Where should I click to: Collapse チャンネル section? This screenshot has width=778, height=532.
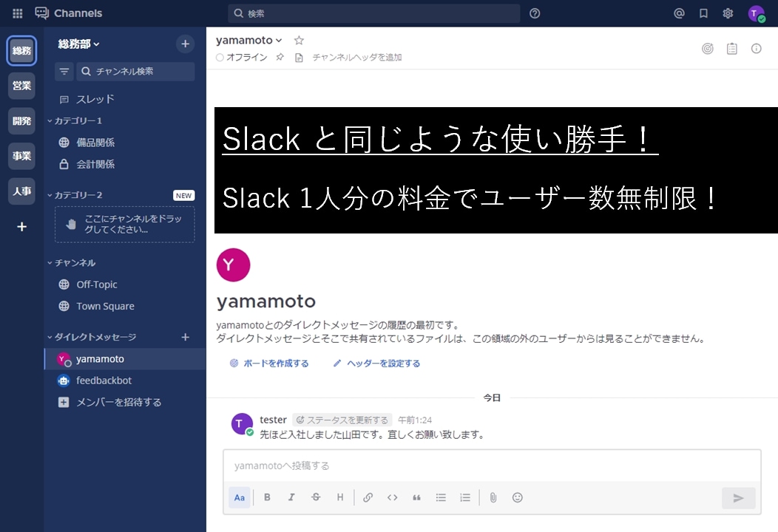click(72, 263)
